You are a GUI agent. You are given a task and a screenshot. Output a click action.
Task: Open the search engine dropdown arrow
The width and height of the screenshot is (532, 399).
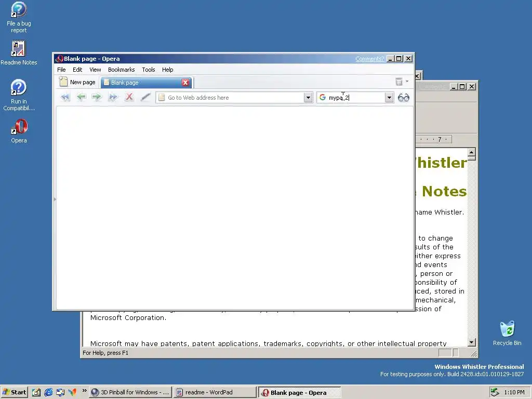coord(389,98)
